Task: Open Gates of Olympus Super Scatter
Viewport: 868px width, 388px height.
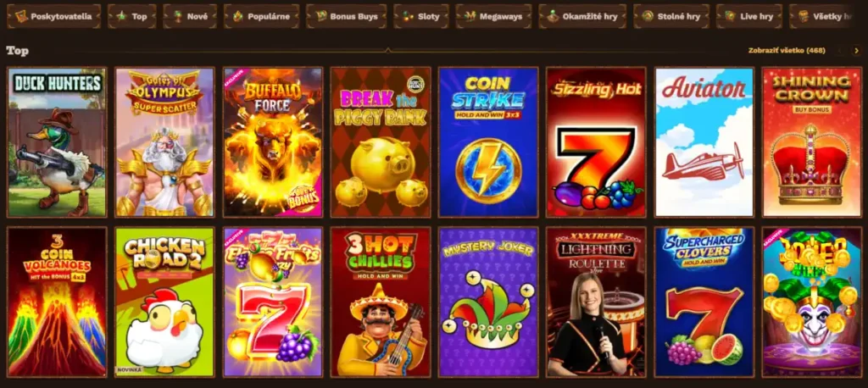Action: click(164, 142)
